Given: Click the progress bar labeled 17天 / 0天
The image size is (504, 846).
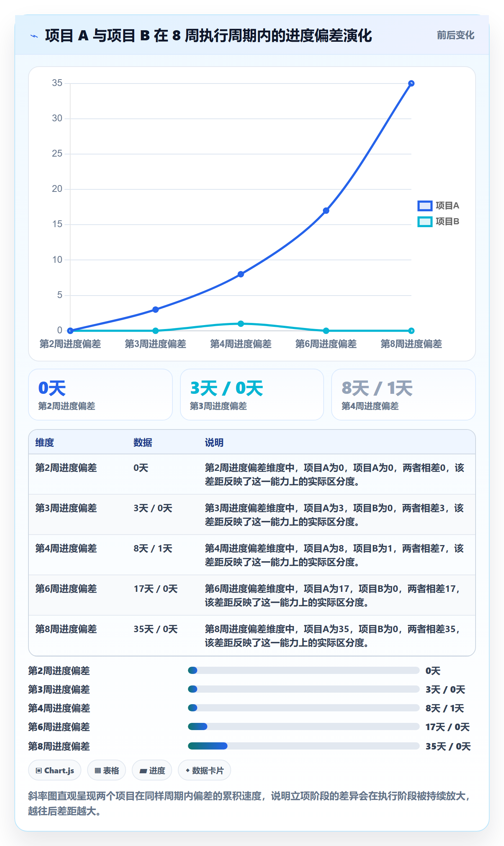Looking at the screenshot, I should click(303, 726).
